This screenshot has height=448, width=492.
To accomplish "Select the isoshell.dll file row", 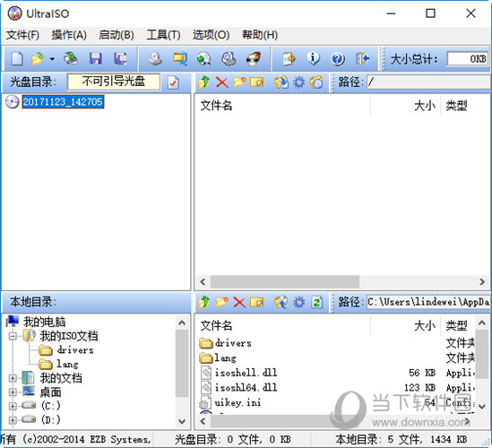I will pyautogui.click(x=336, y=373).
